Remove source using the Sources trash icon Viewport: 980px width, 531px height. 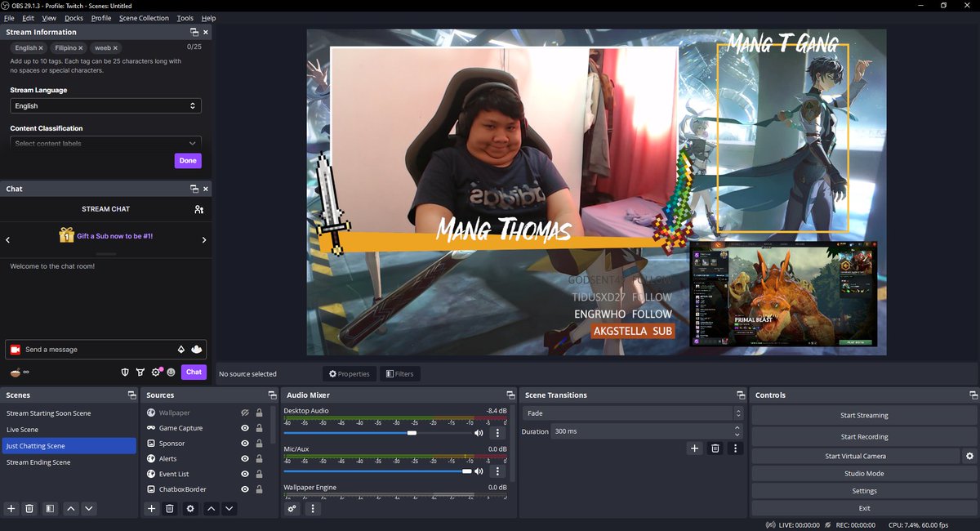tap(170, 508)
